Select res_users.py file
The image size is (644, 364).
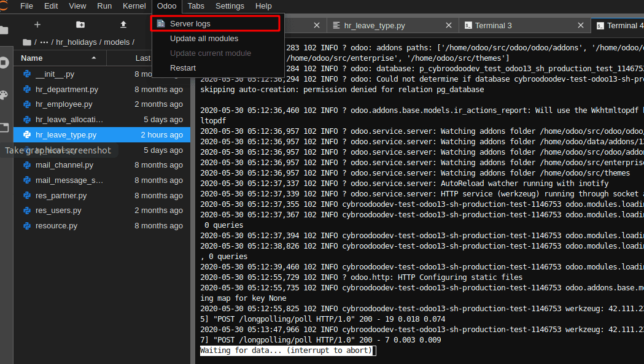[x=102, y=211]
